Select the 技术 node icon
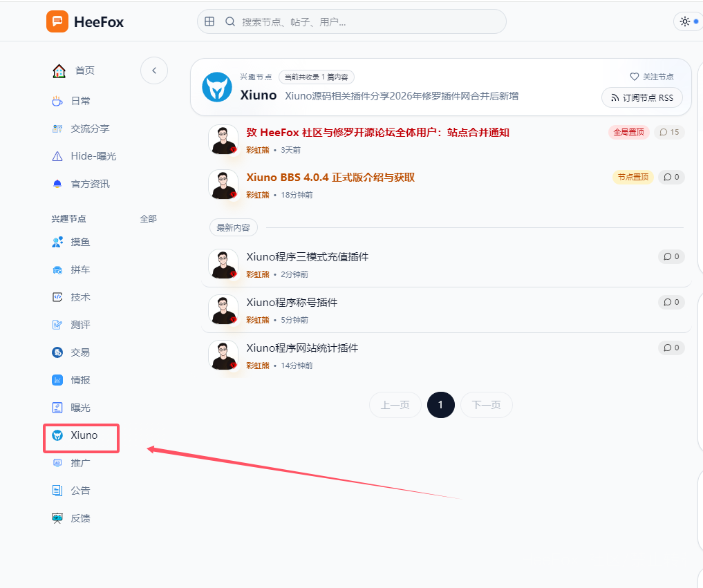The image size is (703, 588). point(57,297)
